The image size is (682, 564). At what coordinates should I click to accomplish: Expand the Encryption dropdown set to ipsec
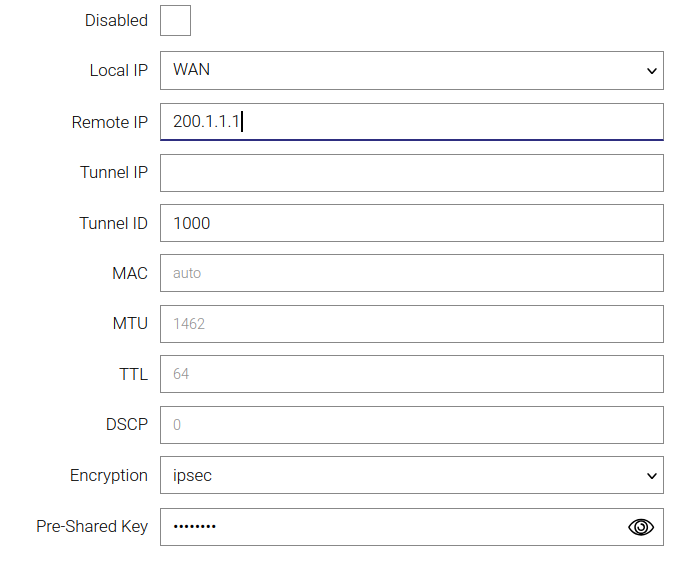point(411,476)
